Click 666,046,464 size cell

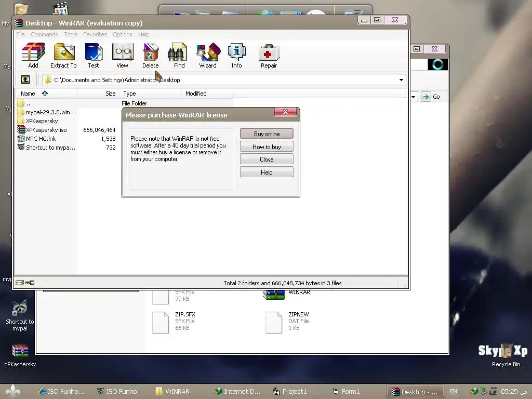coord(99,129)
